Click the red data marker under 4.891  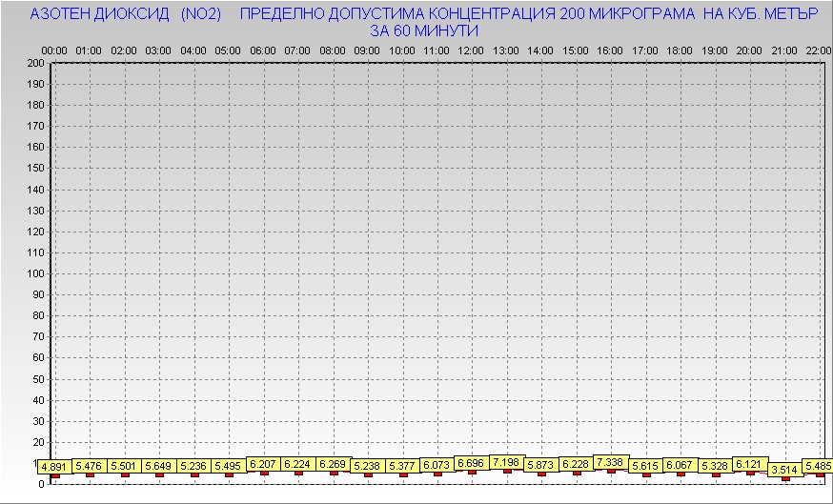55,475
